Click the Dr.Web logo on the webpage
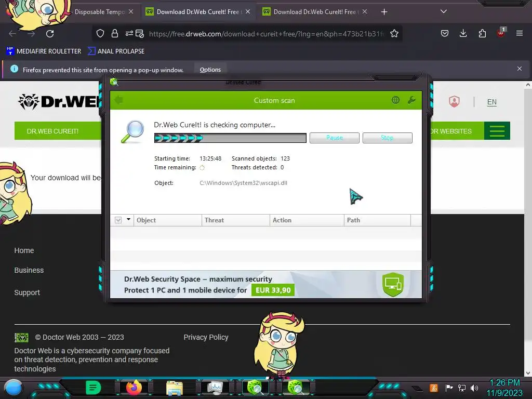 tap(59, 101)
